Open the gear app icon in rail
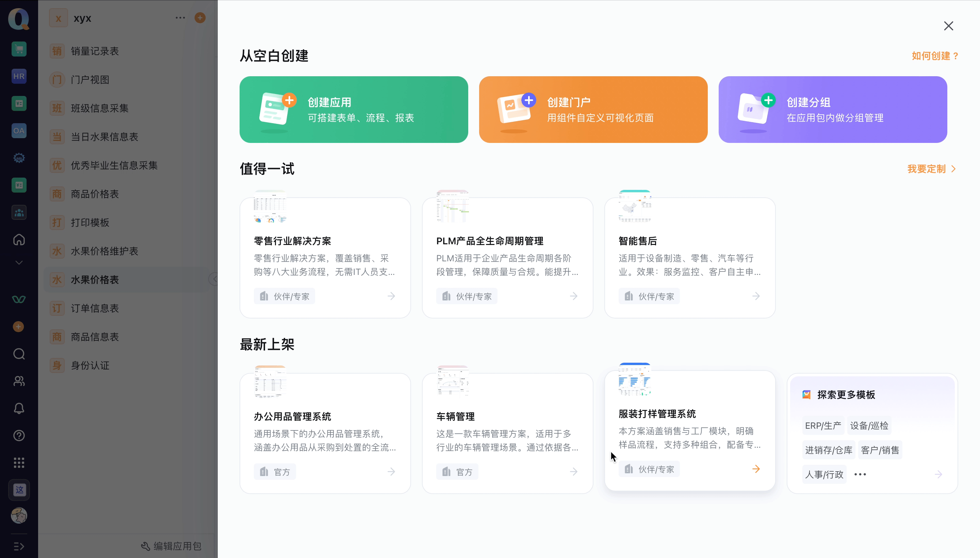980x558 pixels. [19, 158]
